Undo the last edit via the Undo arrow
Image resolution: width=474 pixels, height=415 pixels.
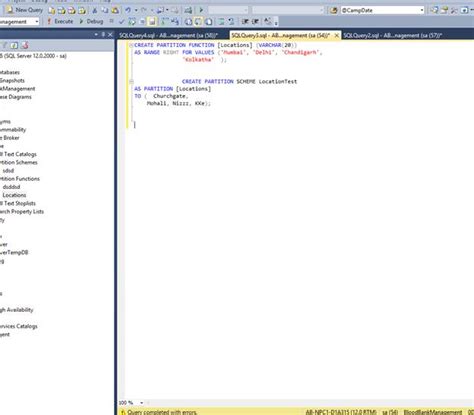pos(128,10)
